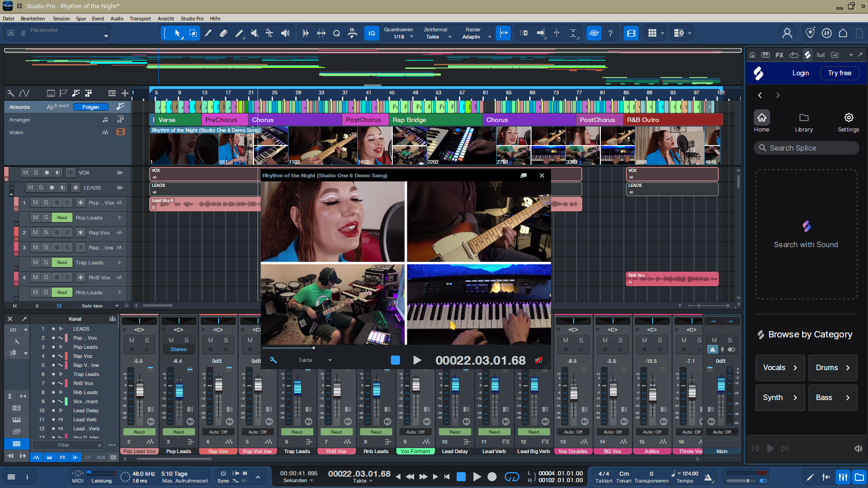Select the Eraser tool
Screen dimensions: 868x488
pyautogui.click(x=224, y=33)
